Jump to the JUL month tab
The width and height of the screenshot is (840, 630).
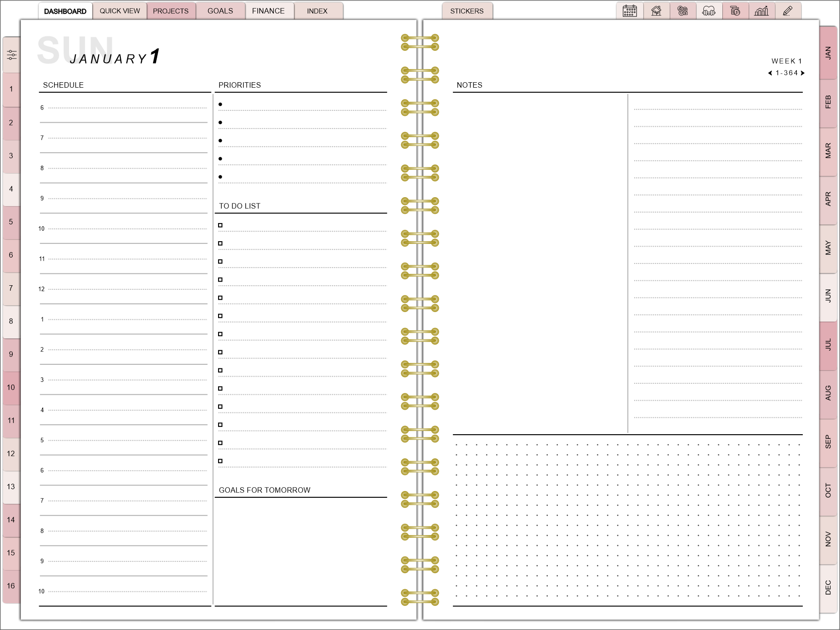click(828, 345)
